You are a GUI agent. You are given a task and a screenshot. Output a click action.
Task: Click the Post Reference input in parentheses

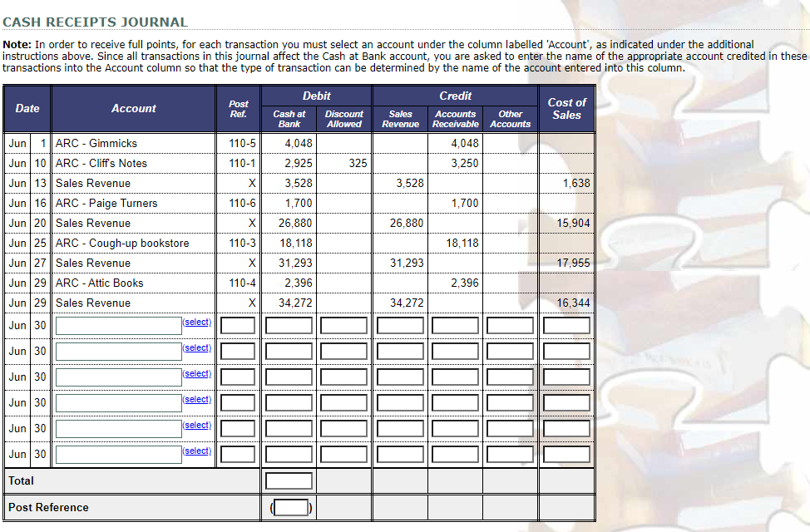(x=291, y=508)
